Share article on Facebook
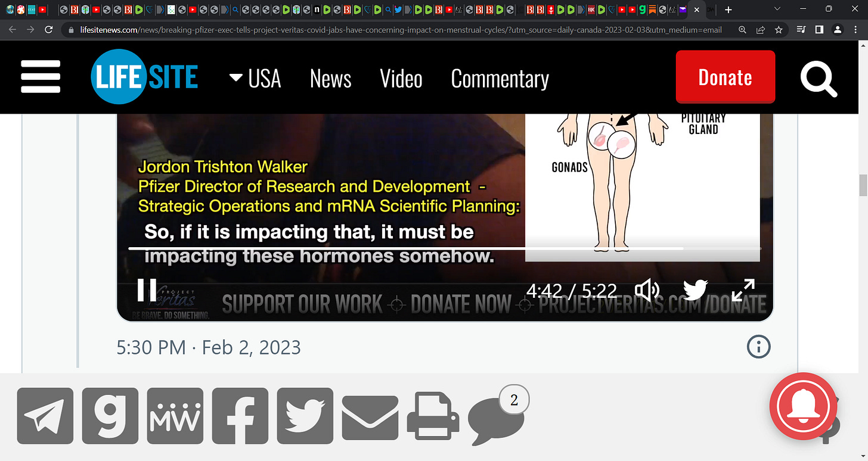 click(x=240, y=416)
